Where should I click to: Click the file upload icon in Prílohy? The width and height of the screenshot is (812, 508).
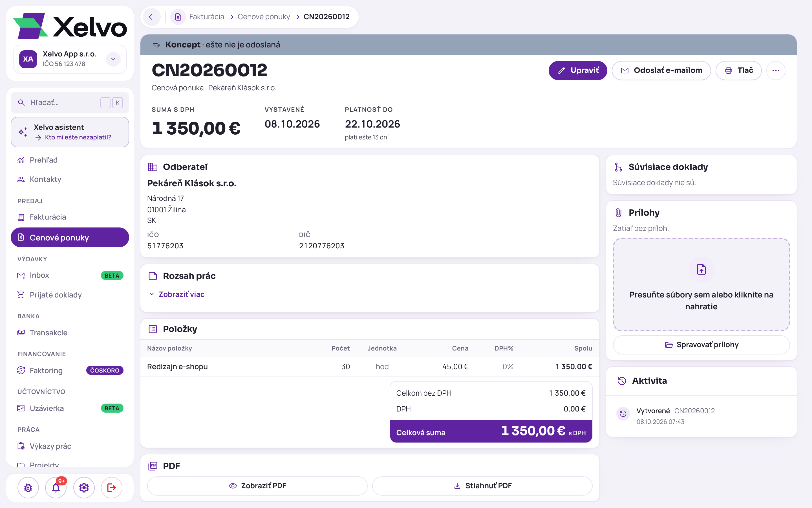point(701,269)
